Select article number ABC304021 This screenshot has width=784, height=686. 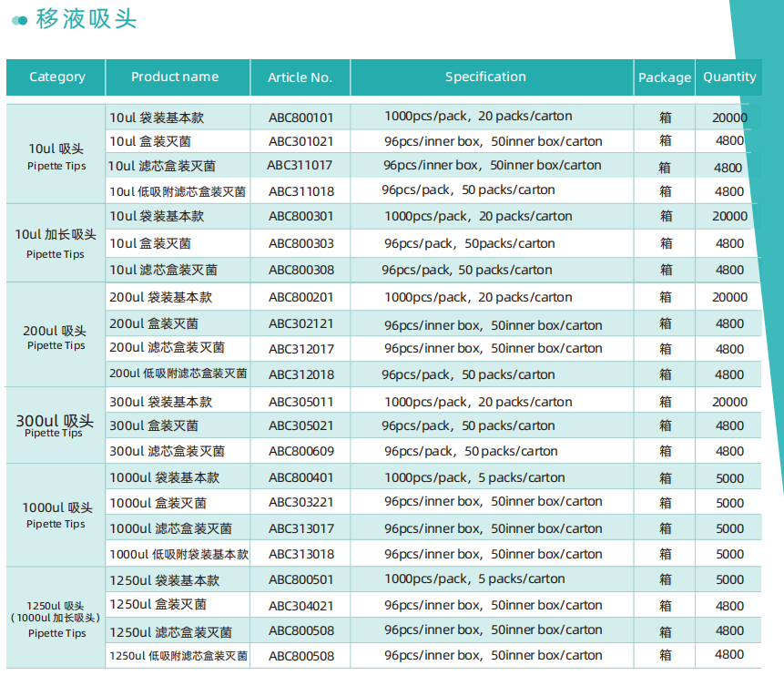(300, 605)
